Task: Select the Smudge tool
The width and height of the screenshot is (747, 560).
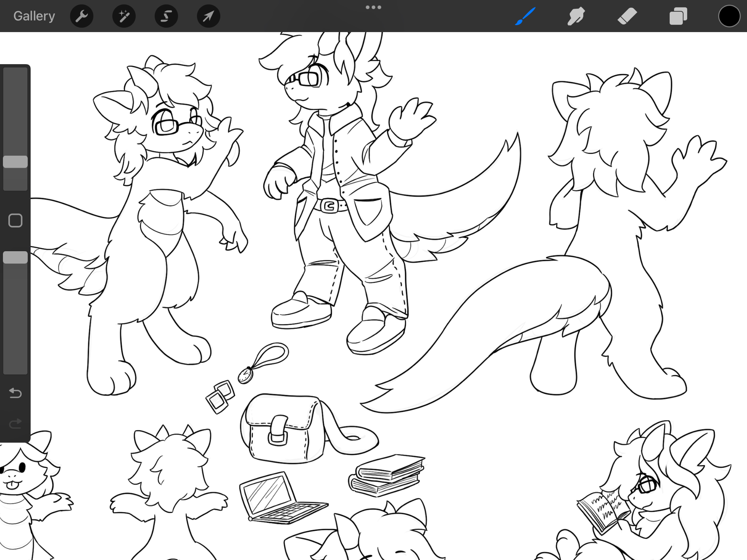Action: click(576, 16)
